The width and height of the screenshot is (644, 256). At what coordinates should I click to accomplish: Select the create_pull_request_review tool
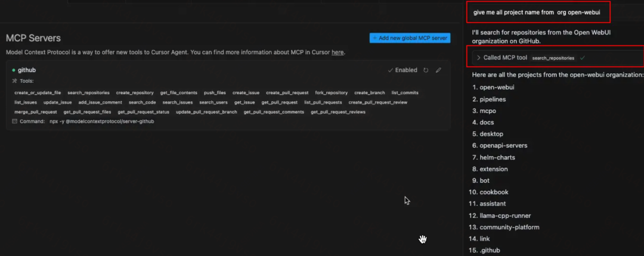coord(378,102)
